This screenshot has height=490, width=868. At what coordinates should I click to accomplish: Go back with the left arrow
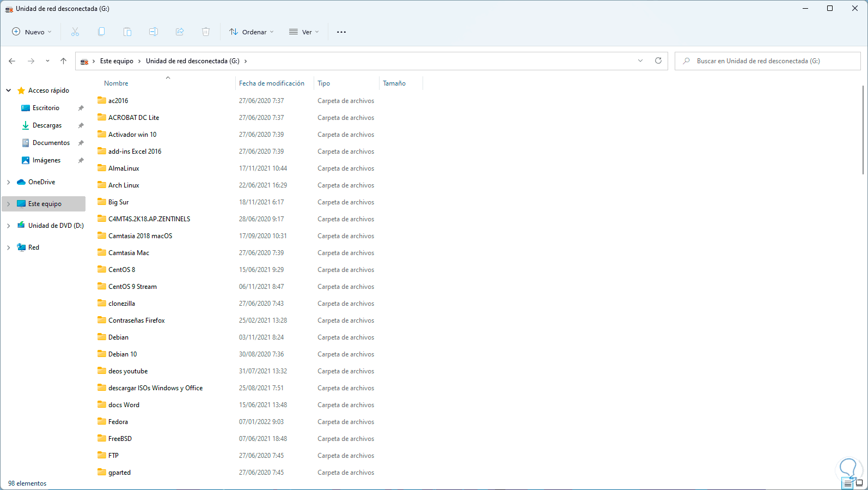(12, 61)
